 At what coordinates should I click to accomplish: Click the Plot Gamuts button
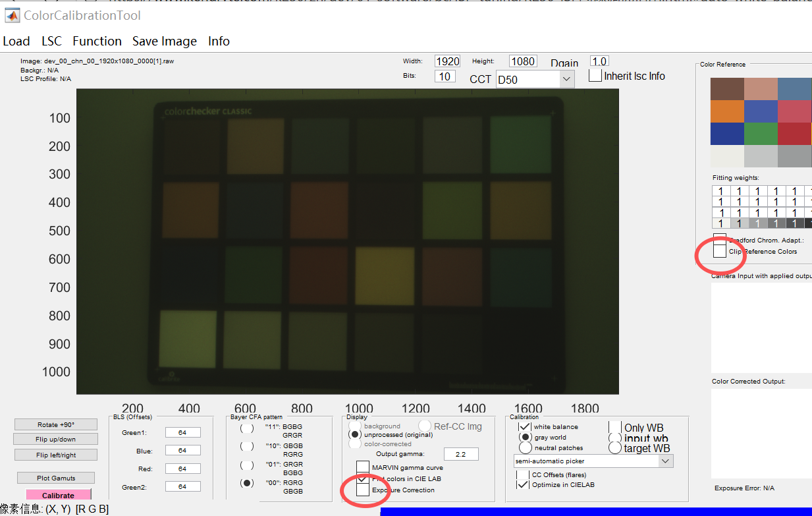point(56,478)
